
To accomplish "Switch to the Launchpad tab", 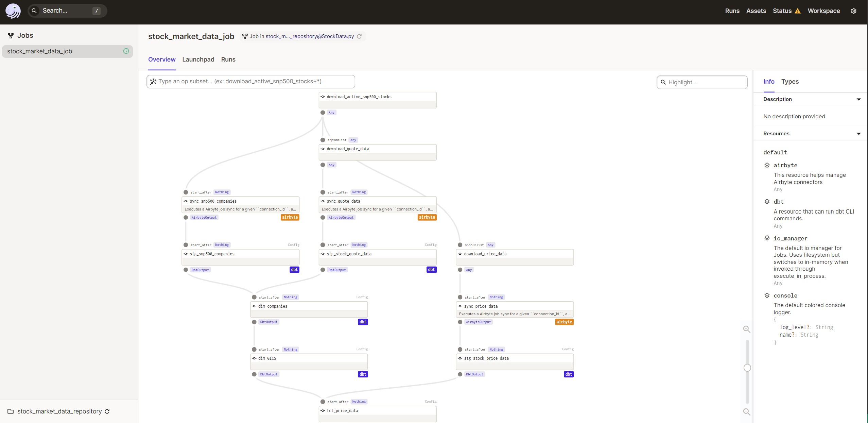I will 198,60.
